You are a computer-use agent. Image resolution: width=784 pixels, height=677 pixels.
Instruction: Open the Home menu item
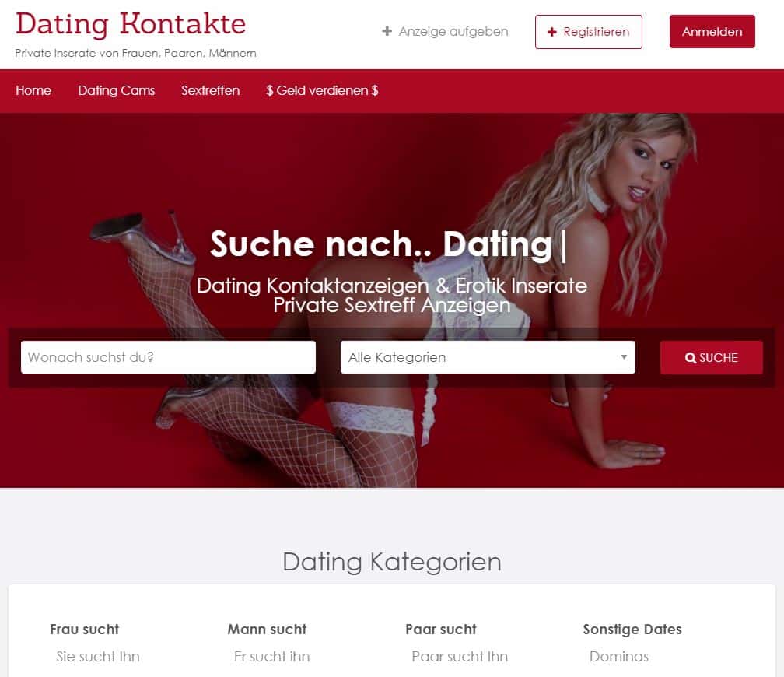pos(33,90)
